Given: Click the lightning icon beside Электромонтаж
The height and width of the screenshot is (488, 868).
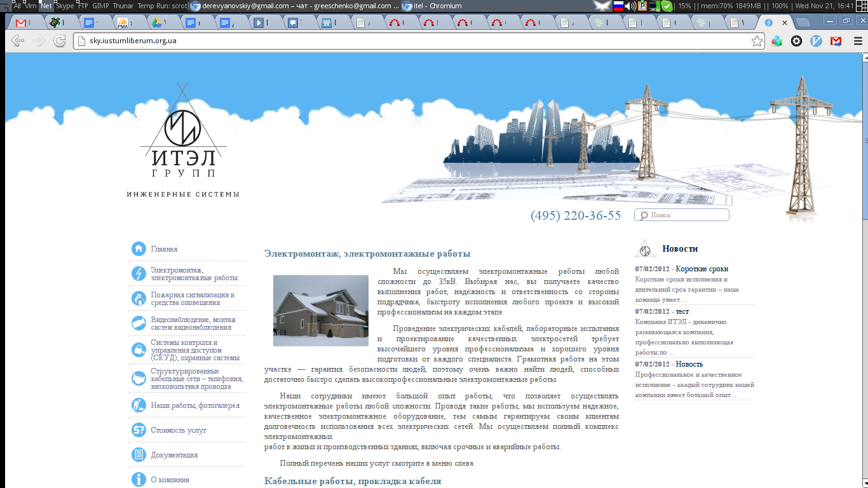Looking at the screenshot, I should [x=139, y=273].
